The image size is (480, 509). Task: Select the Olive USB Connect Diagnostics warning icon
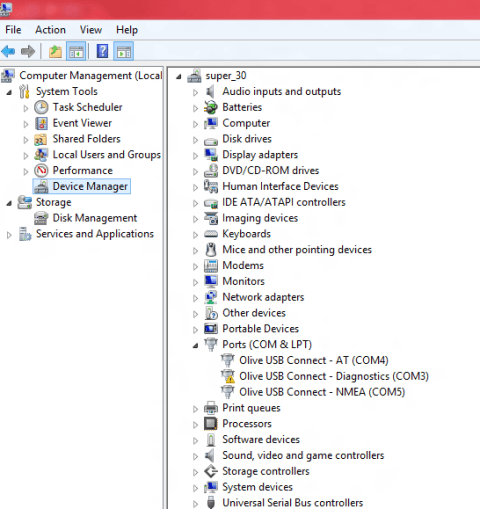228,376
